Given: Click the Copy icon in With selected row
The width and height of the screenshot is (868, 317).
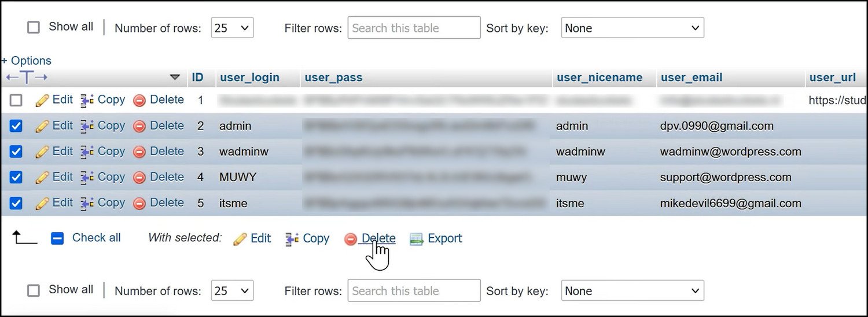Looking at the screenshot, I should tap(292, 239).
